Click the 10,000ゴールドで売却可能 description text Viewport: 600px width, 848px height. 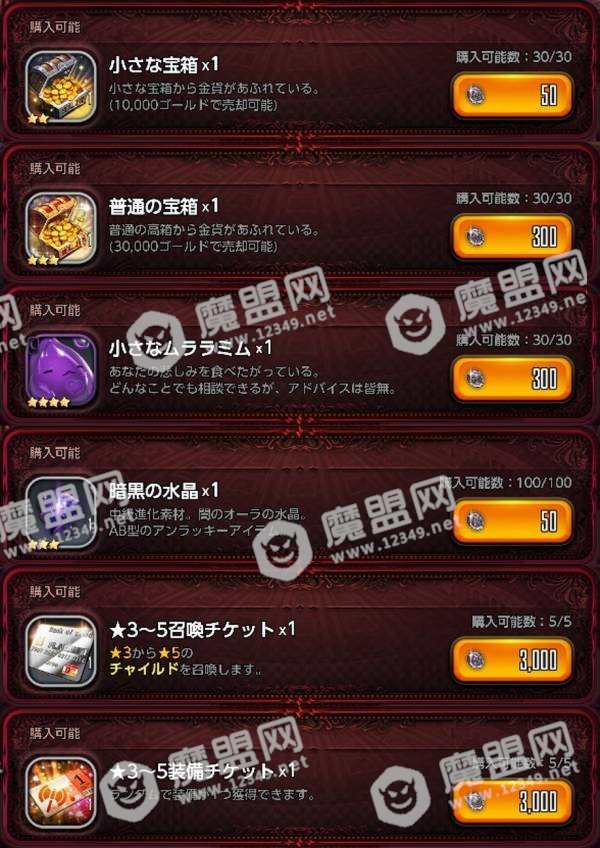[194, 105]
